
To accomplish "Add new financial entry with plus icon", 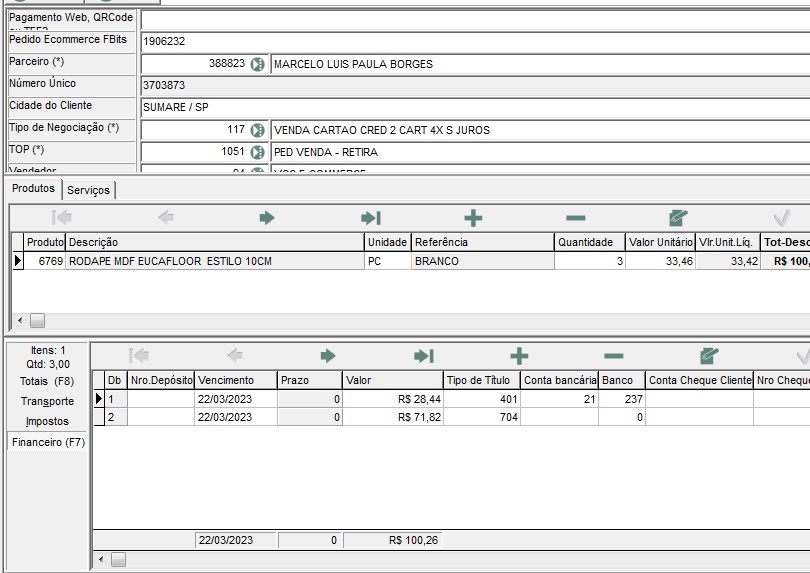I will (519, 356).
